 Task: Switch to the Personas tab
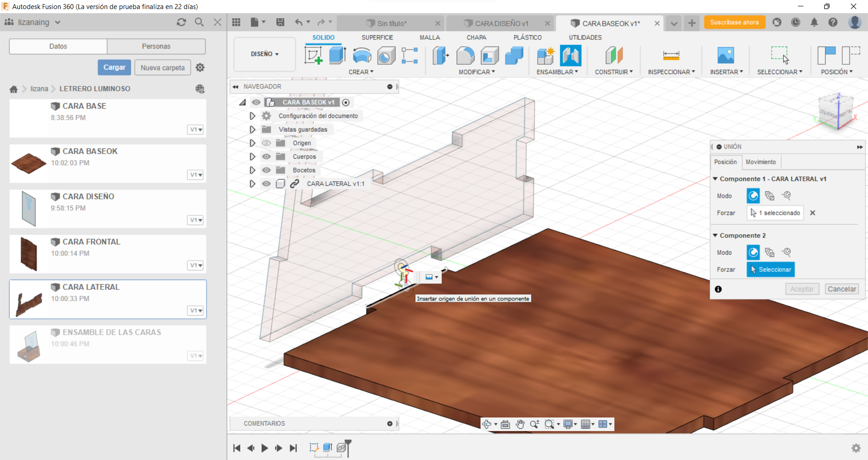(x=156, y=46)
